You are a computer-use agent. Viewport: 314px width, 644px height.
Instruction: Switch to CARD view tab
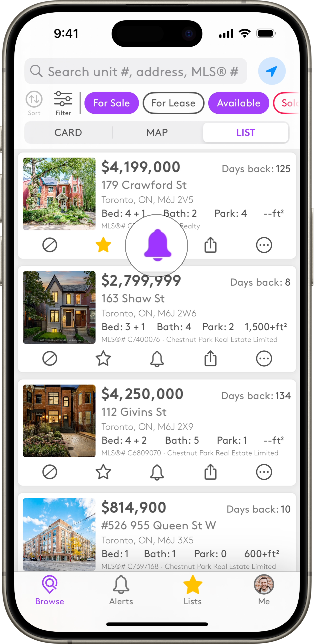68,132
